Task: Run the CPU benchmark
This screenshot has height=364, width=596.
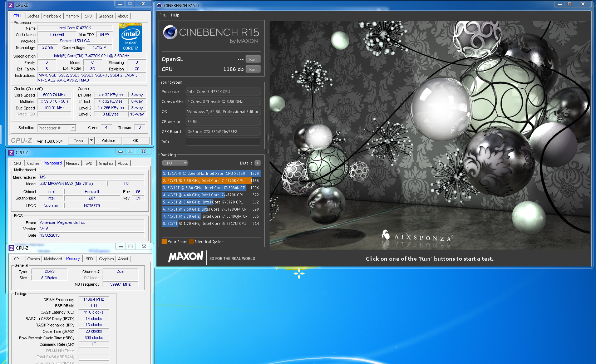Action: (x=253, y=69)
